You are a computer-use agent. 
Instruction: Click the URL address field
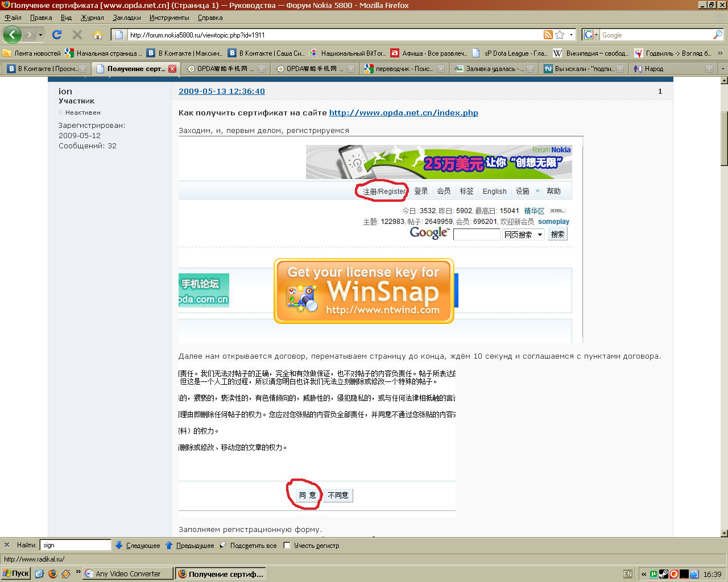click(336, 35)
